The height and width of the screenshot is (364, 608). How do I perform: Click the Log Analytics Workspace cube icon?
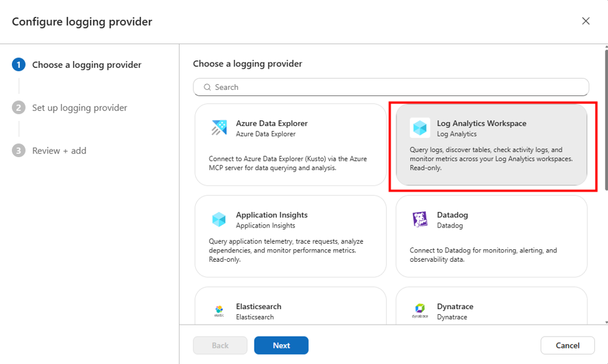[x=420, y=128]
